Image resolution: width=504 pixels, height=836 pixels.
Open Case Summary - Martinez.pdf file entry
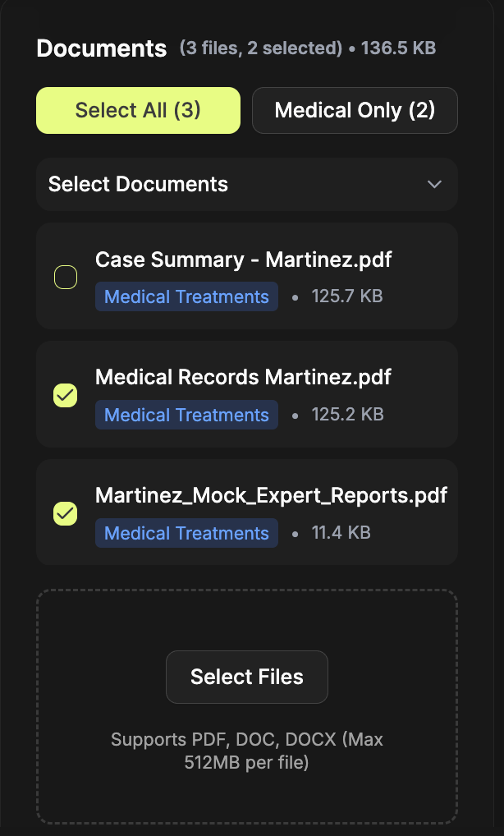[244, 260]
